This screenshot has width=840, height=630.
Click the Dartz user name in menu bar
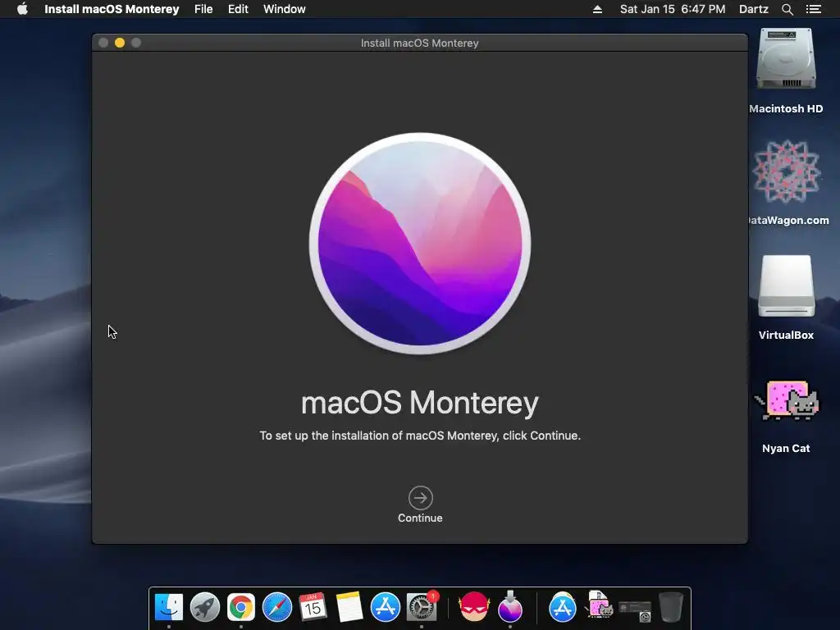(753, 9)
